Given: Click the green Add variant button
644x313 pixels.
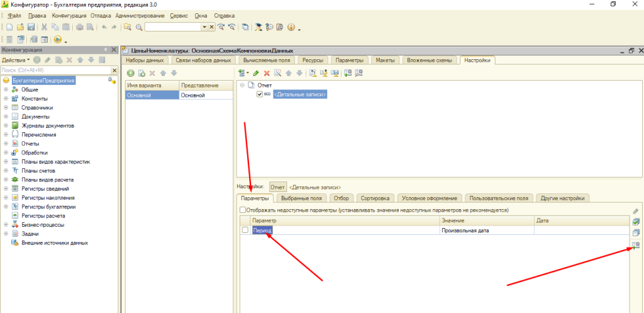Looking at the screenshot, I should 131,73.
